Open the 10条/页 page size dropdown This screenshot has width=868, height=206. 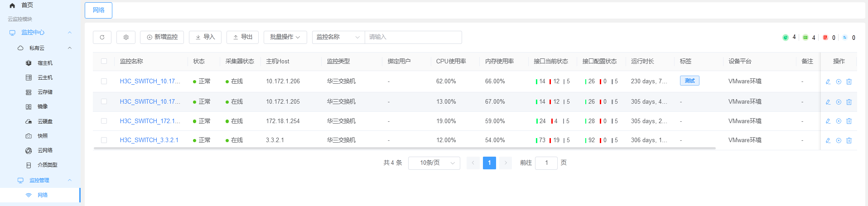(434, 163)
